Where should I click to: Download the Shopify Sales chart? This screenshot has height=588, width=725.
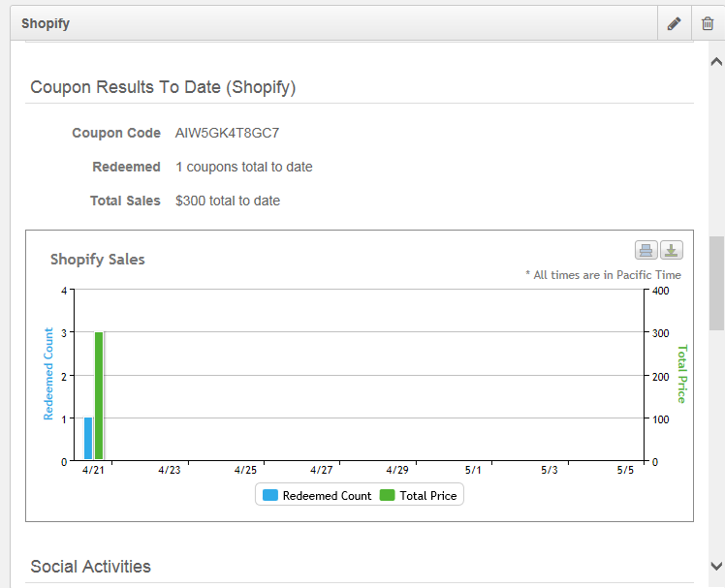coord(672,250)
